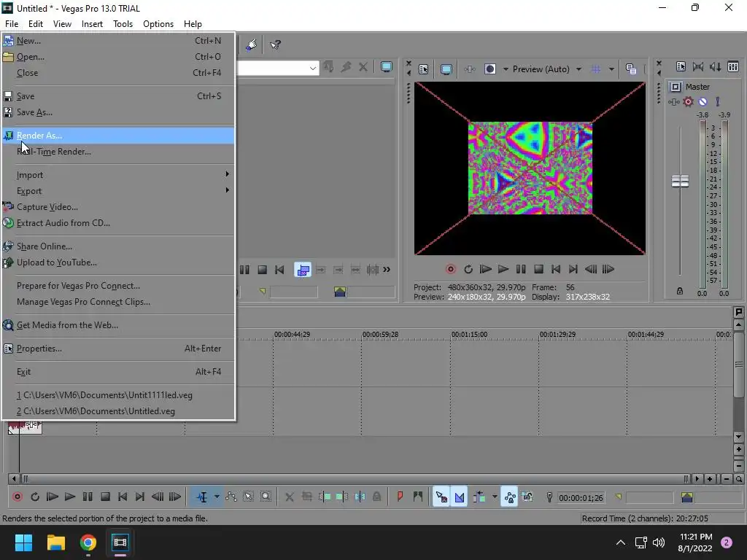Click the mixer downmix output icon

point(698,66)
